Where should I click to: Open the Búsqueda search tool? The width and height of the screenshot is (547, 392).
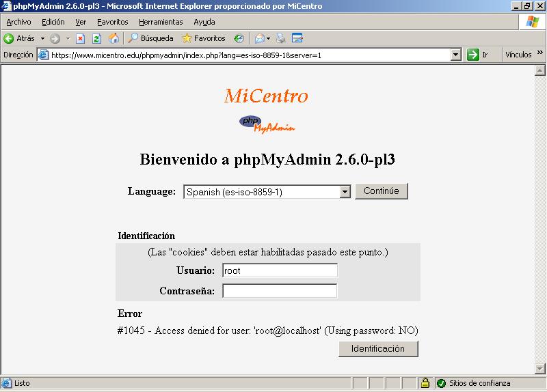coord(150,38)
